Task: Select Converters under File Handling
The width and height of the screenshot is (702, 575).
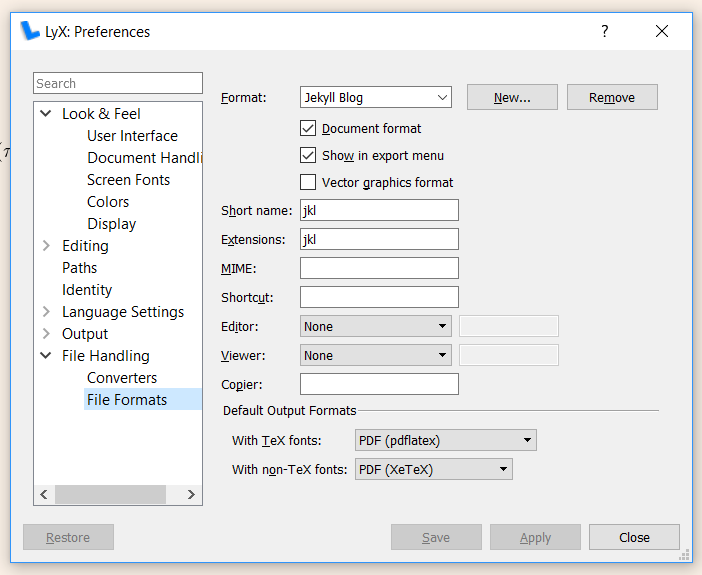Action: pyautogui.click(x=122, y=378)
